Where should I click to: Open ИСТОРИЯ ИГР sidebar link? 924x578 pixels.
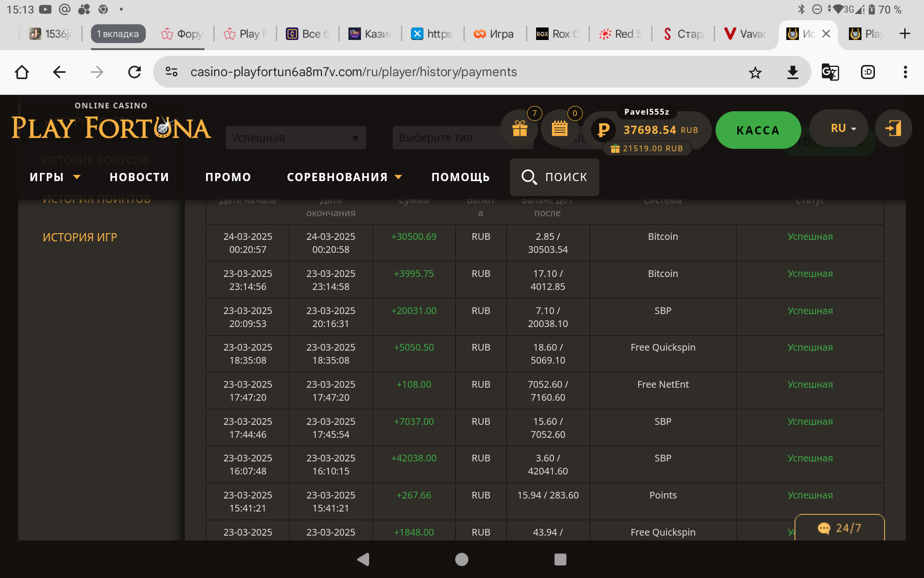tap(80, 237)
